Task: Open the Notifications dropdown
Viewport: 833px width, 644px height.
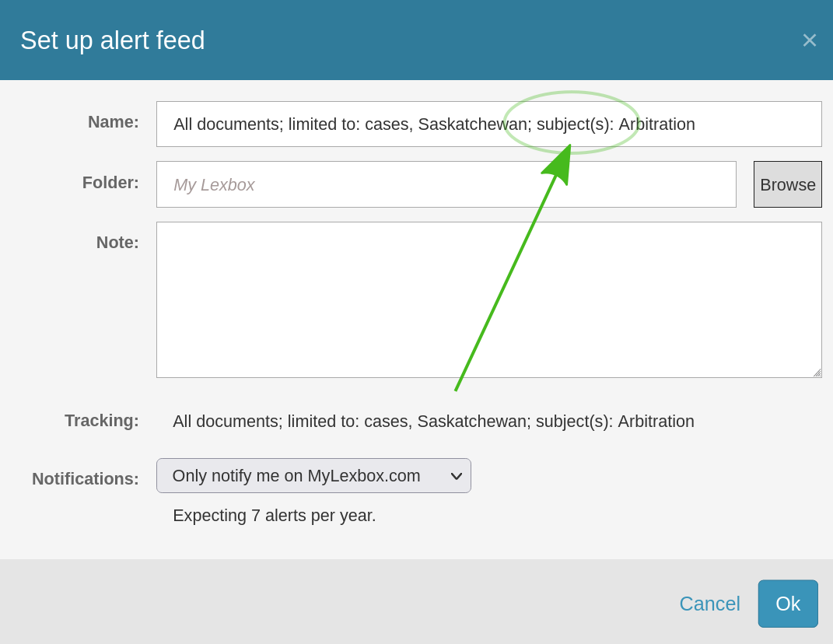Action: point(313,475)
